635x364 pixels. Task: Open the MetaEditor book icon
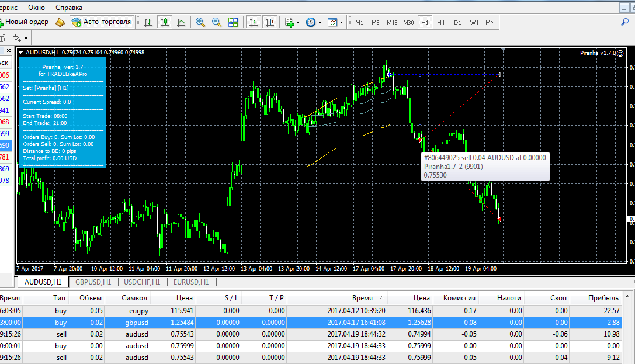[60, 22]
